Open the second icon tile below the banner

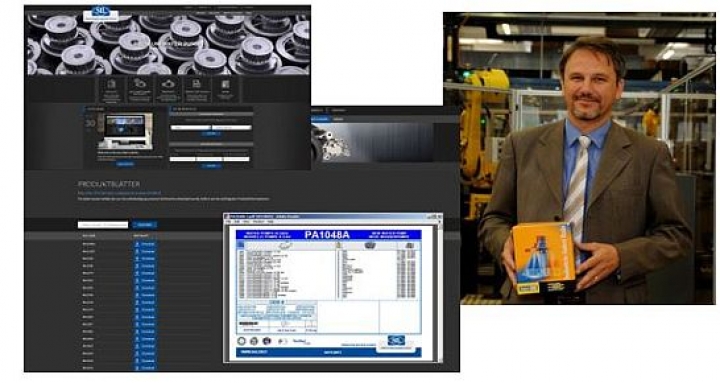140,89
